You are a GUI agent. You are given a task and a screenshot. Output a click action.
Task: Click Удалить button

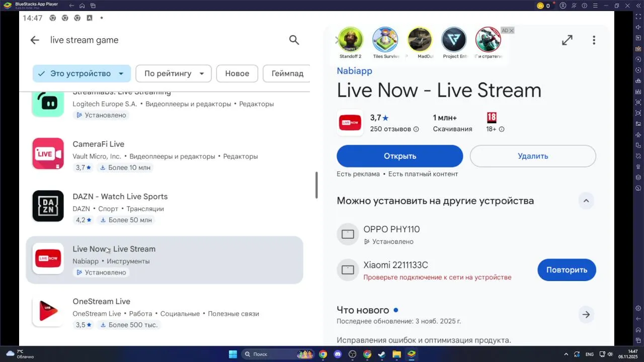click(533, 156)
